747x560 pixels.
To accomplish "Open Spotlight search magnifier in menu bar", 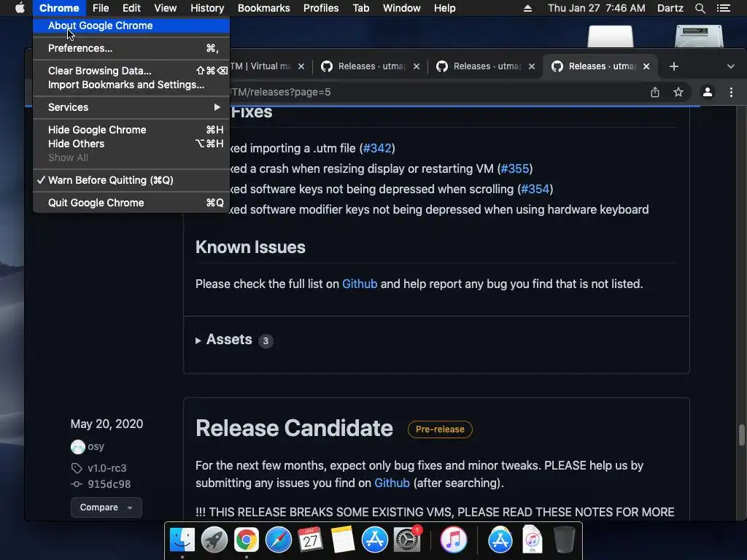I will [700, 8].
